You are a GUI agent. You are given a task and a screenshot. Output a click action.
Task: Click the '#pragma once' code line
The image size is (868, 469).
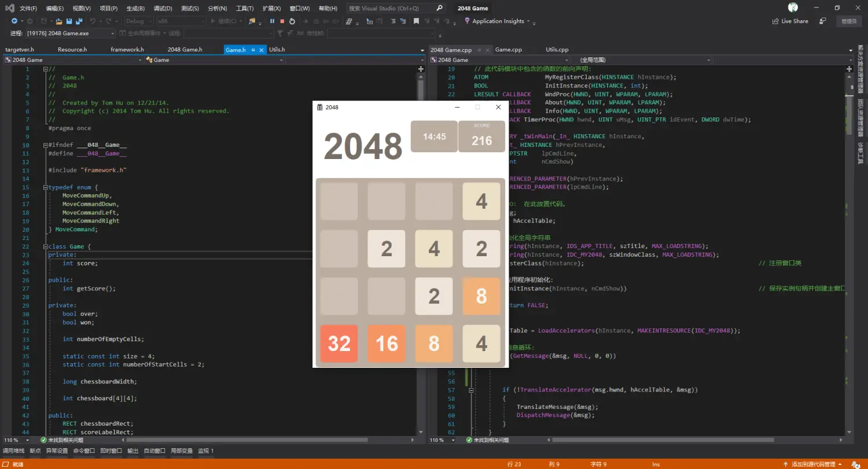69,128
